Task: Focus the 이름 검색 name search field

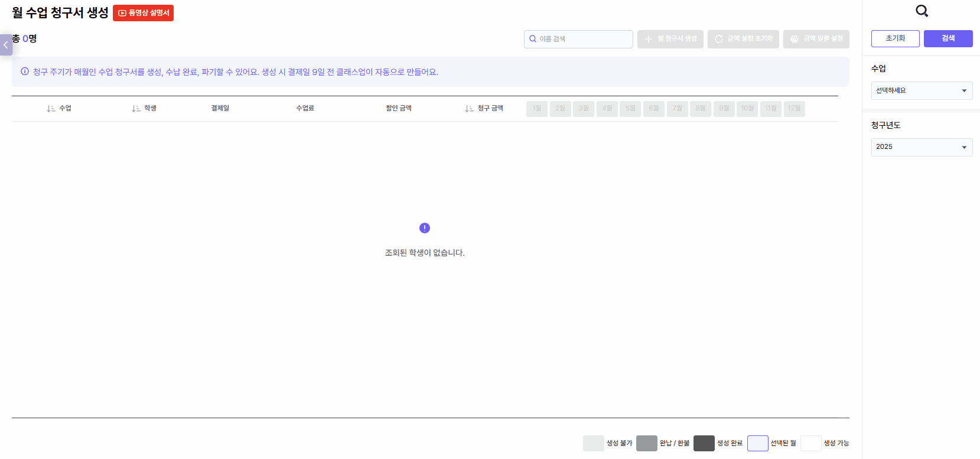Action: coord(578,39)
